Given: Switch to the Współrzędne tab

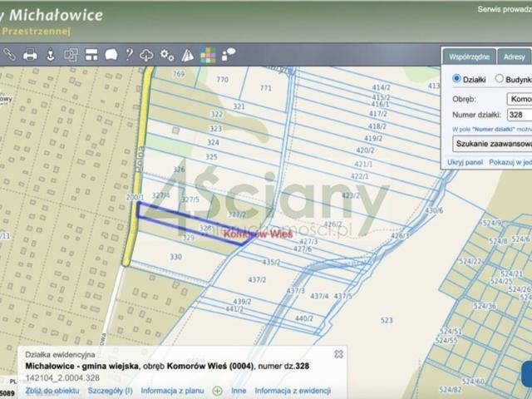Looking at the screenshot, I should click(x=469, y=57).
